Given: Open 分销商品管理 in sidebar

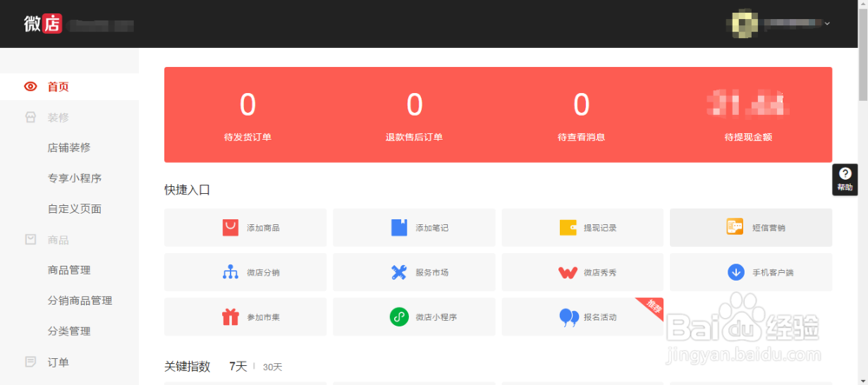Looking at the screenshot, I should (x=80, y=301).
